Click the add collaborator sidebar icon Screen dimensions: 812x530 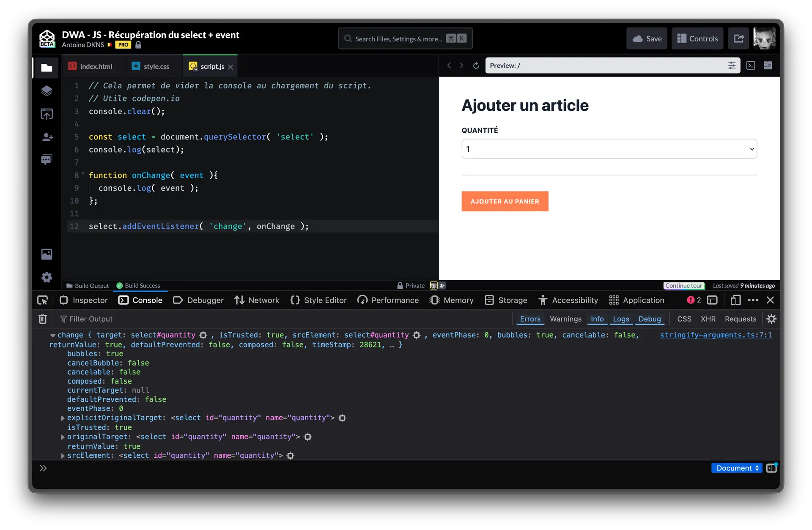click(47, 137)
